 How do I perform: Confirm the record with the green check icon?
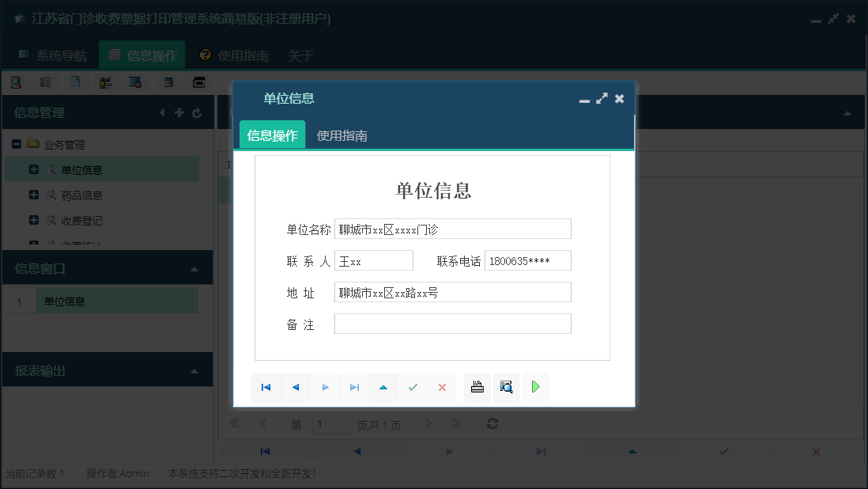click(x=413, y=387)
